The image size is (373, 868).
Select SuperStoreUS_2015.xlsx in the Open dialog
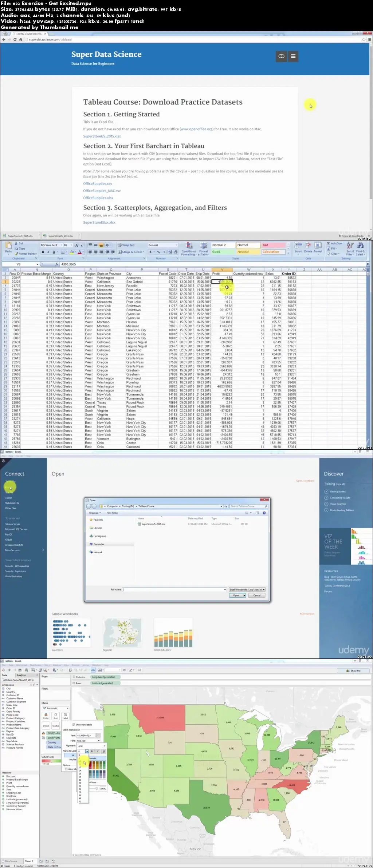152,524
